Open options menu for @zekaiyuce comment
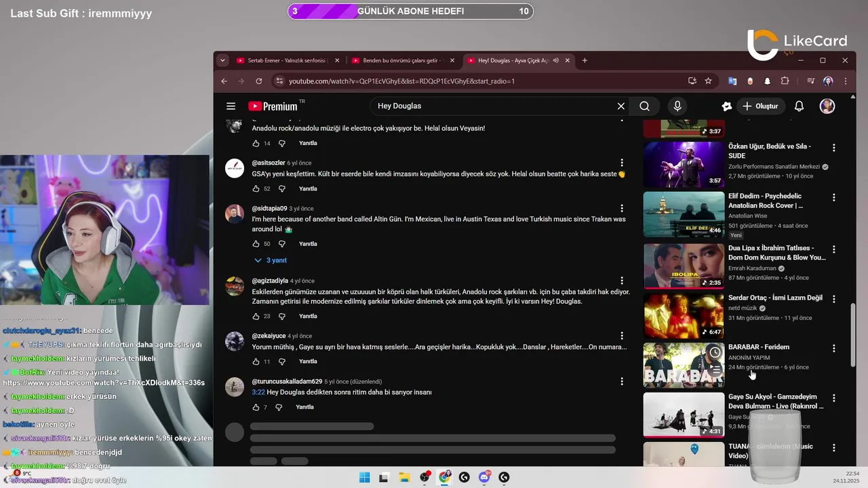Screen dimensions: 868x488 pyautogui.click(x=621, y=335)
